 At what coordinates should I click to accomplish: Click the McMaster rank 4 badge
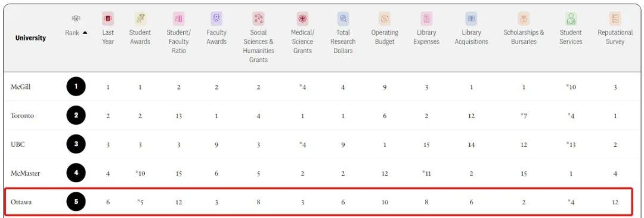tap(76, 173)
